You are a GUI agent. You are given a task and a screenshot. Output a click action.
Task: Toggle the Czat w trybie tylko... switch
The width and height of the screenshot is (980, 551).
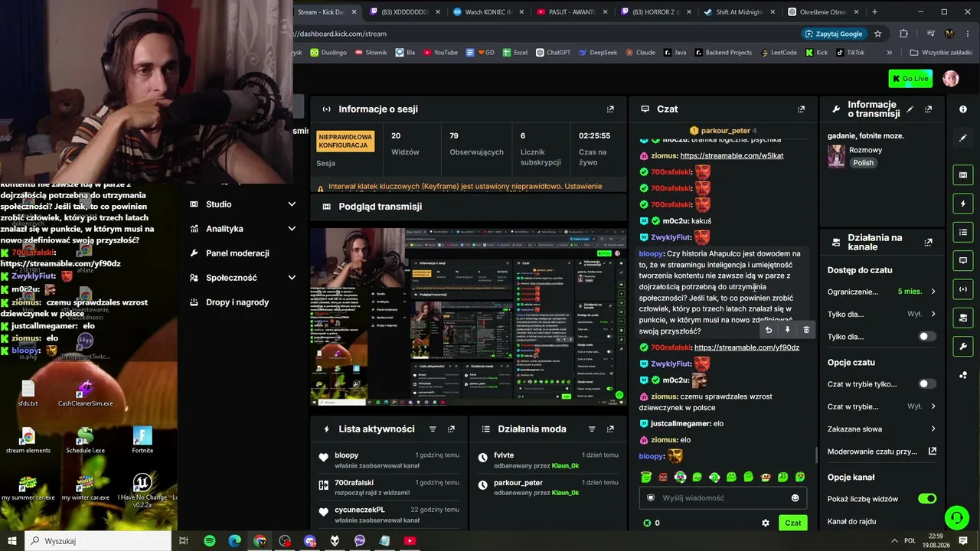(x=927, y=384)
